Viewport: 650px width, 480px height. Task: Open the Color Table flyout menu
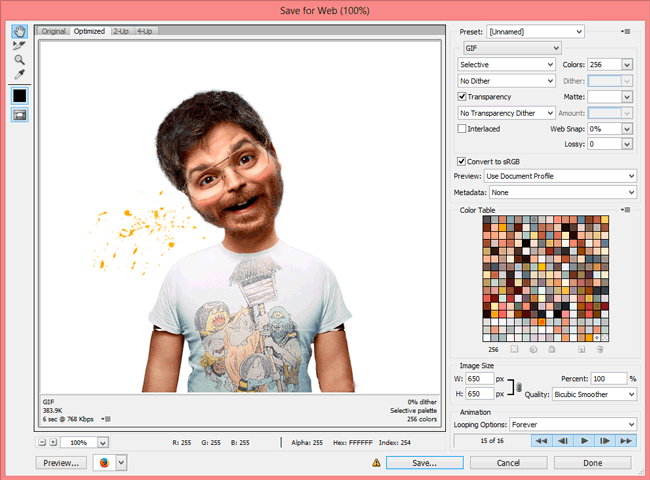626,210
